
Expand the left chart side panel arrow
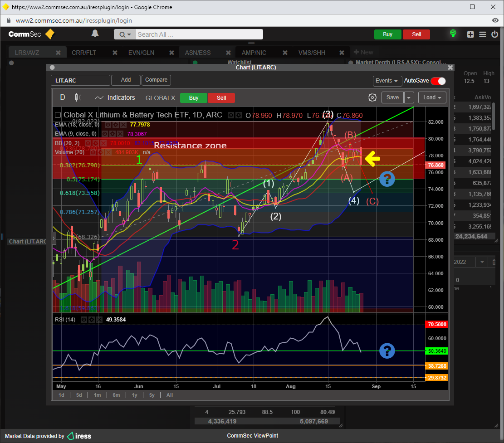pos(54,239)
